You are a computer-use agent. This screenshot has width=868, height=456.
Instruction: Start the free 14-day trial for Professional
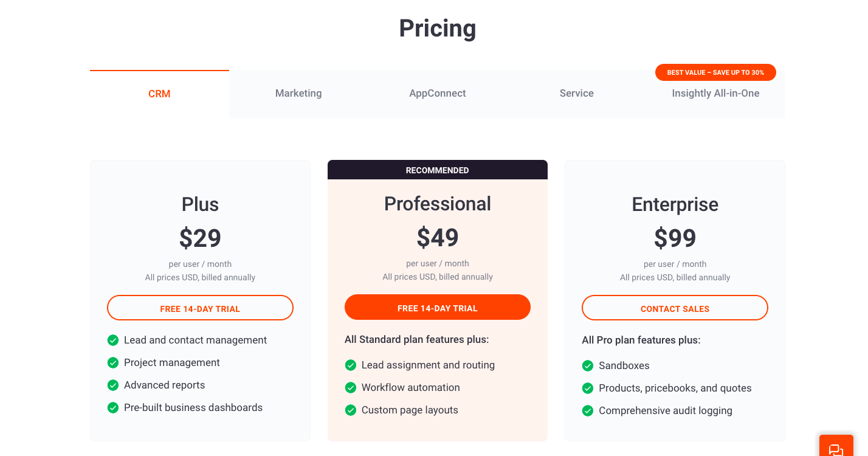438,307
